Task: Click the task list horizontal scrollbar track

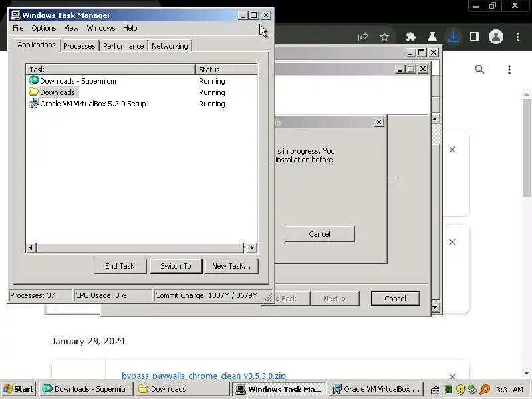Action: [x=140, y=247]
